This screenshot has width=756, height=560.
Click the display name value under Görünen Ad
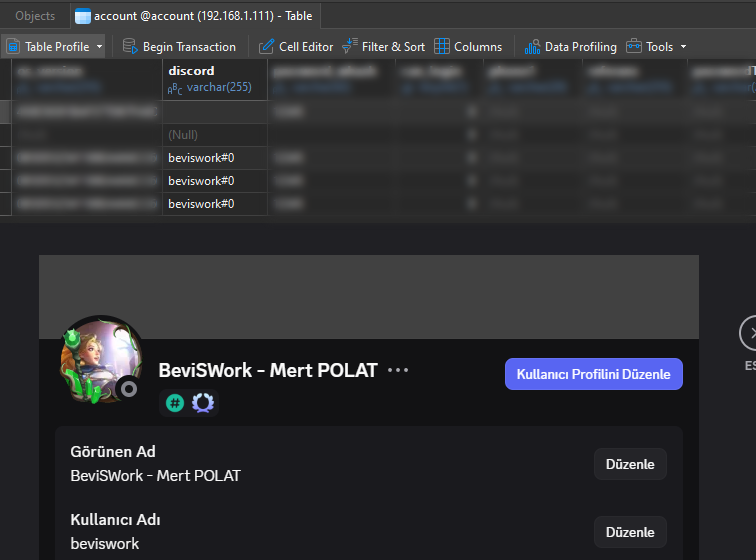coord(155,476)
